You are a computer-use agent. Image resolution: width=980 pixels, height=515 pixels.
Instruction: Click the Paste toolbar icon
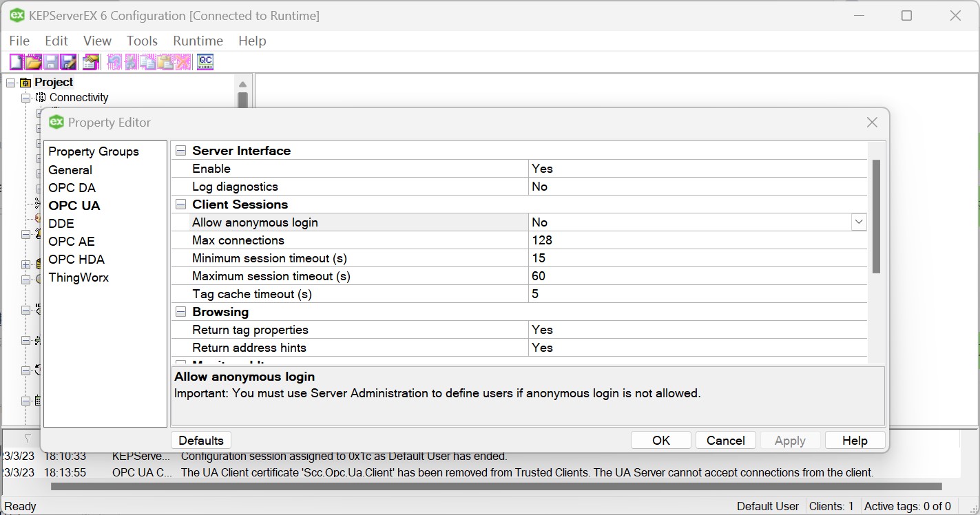(167, 61)
